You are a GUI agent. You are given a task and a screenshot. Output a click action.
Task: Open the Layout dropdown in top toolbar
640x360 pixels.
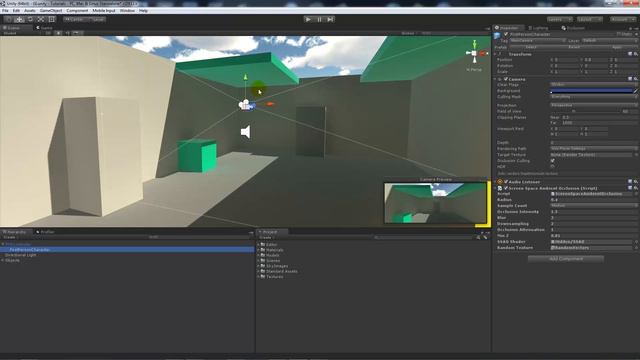(x=590, y=19)
